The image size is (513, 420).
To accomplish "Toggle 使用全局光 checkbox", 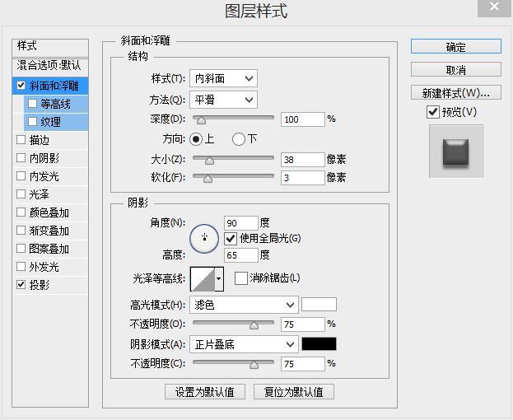I will coord(231,239).
